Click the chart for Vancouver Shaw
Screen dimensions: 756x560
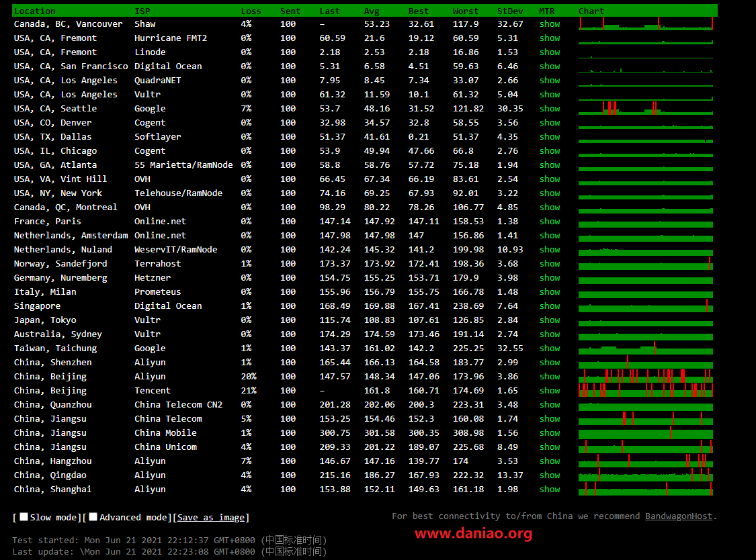click(646, 24)
